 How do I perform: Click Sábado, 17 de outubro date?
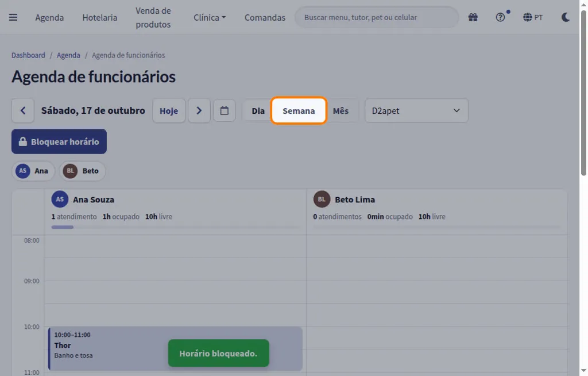[x=93, y=110]
